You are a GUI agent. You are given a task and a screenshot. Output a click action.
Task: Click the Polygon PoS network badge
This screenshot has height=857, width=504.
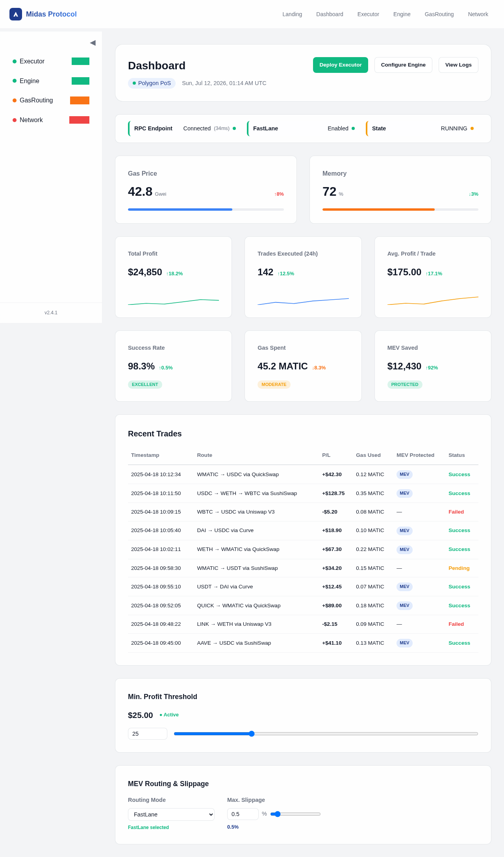point(152,83)
